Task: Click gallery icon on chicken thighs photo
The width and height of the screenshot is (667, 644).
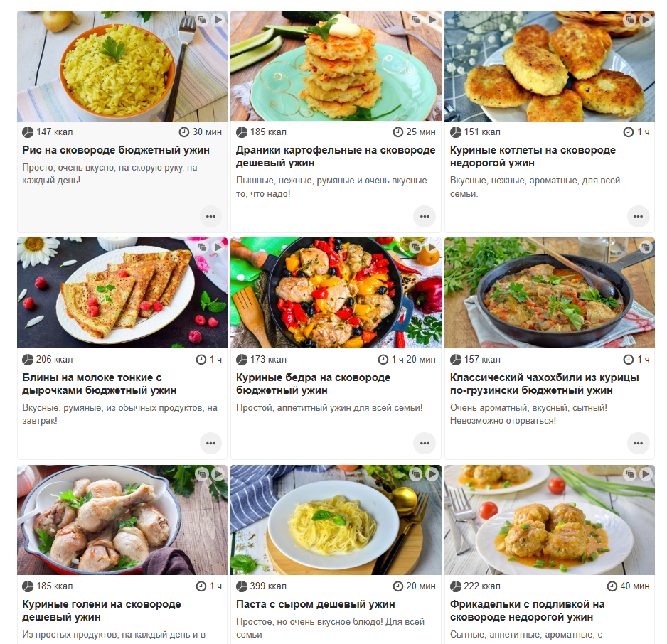Action: click(x=416, y=247)
